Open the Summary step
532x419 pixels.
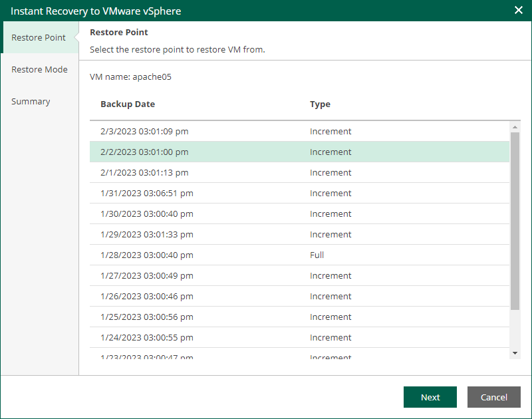click(x=31, y=102)
